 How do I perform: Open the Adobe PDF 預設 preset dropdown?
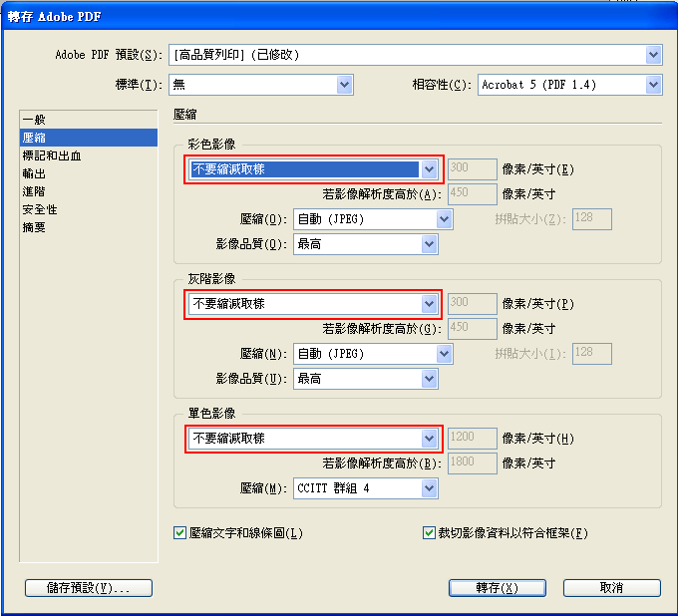415,55
